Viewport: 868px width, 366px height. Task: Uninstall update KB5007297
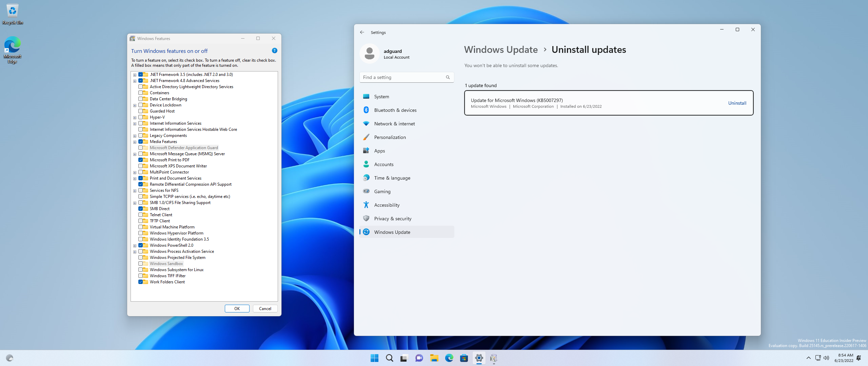point(737,103)
